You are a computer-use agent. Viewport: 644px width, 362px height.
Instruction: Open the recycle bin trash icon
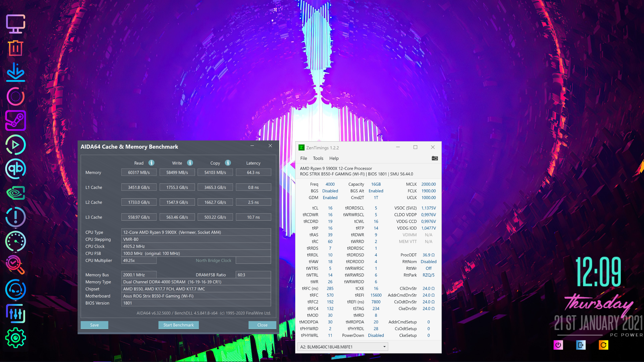point(15,48)
